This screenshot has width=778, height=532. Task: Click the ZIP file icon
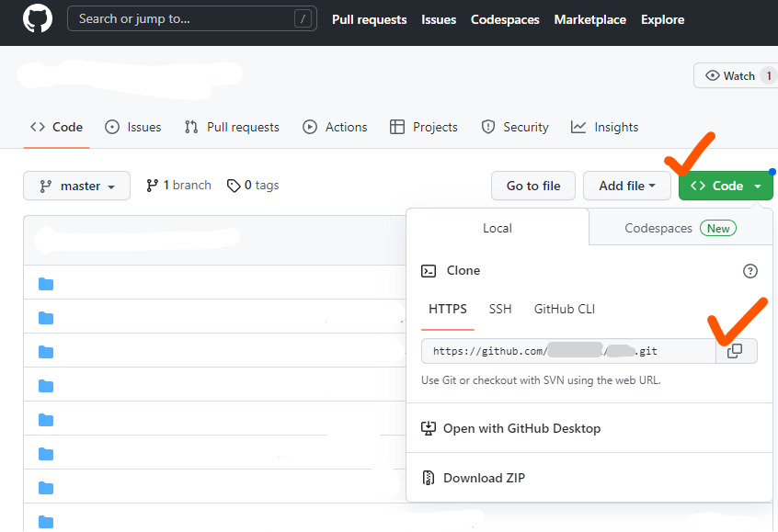[429, 478]
